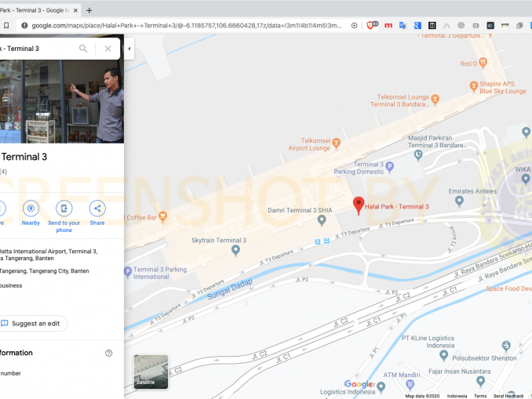Screen dimensions: 532x399
Task: Close the Google Maps browser tab
Action: [75, 10]
